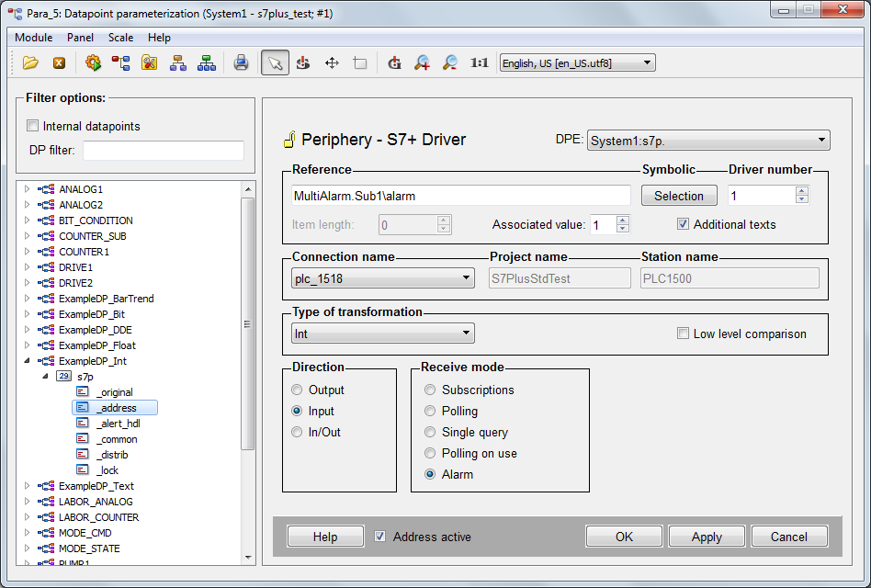Click the DP filter text field
The width and height of the screenshot is (871, 588).
coord(164,151)
